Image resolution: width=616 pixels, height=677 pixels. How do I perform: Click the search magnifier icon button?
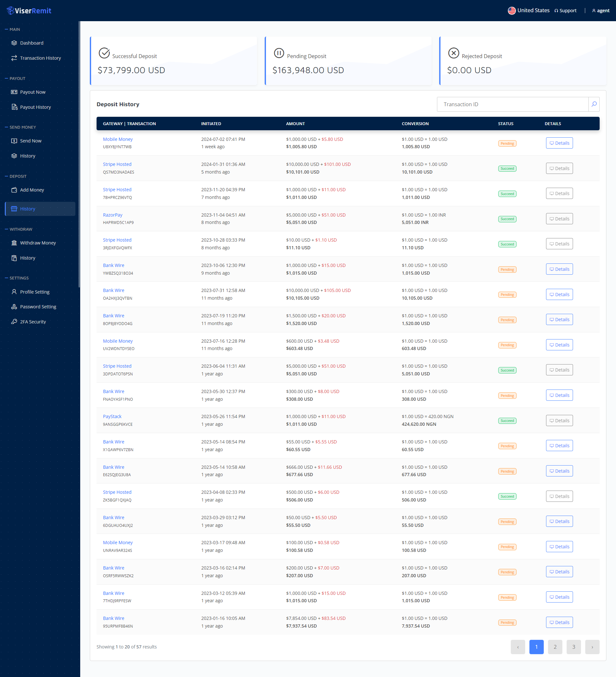594,104
